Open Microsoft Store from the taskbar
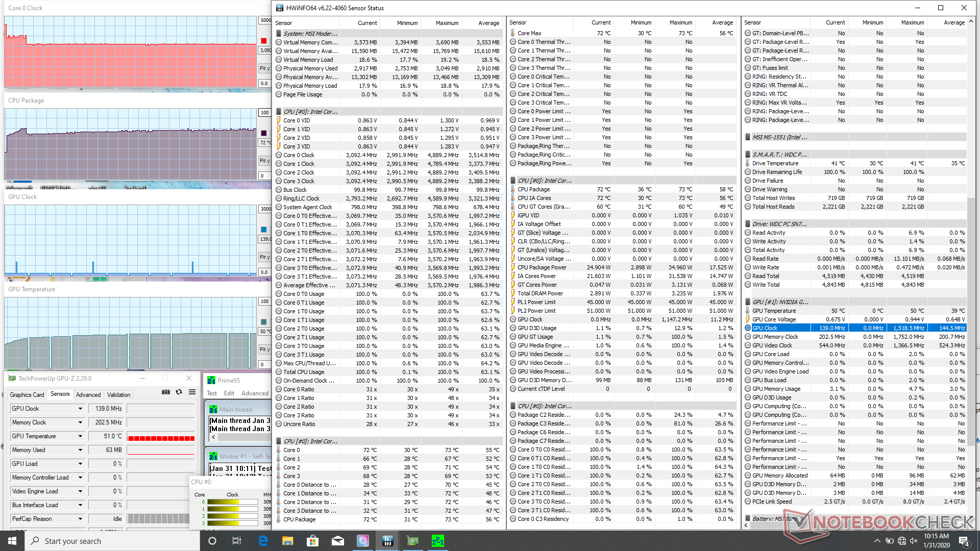This screenshot has width=980, height=551. pyautogui.click(x=313, y=541)
